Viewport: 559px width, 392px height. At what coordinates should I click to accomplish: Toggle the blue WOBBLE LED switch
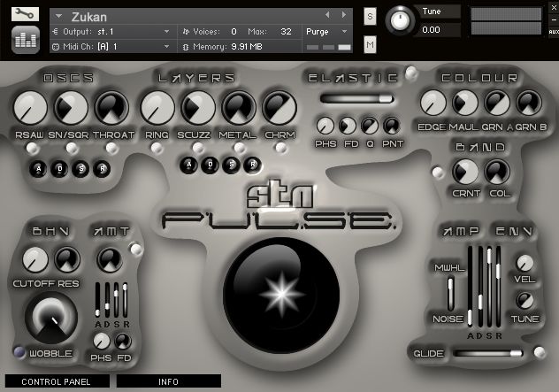coord(19,353)
